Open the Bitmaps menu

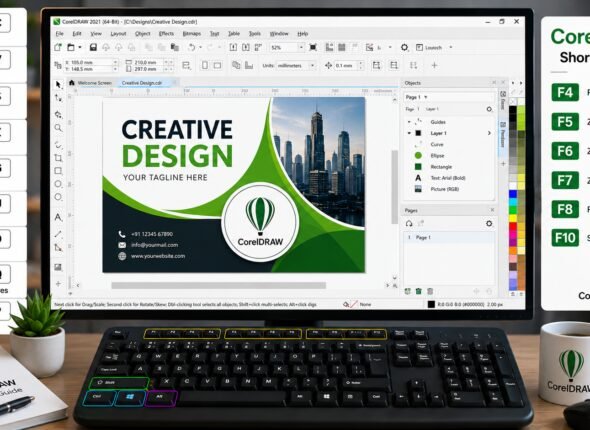[192, 33]
